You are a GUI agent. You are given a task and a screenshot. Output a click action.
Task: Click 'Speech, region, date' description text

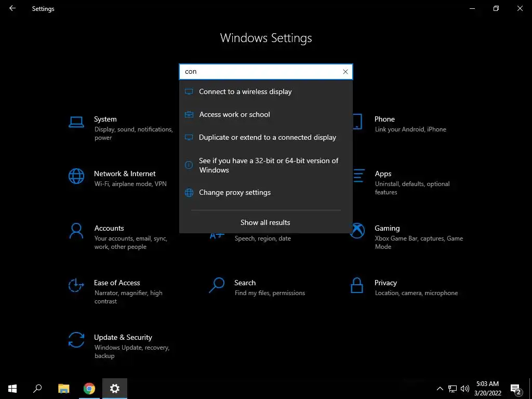[262, 238]
